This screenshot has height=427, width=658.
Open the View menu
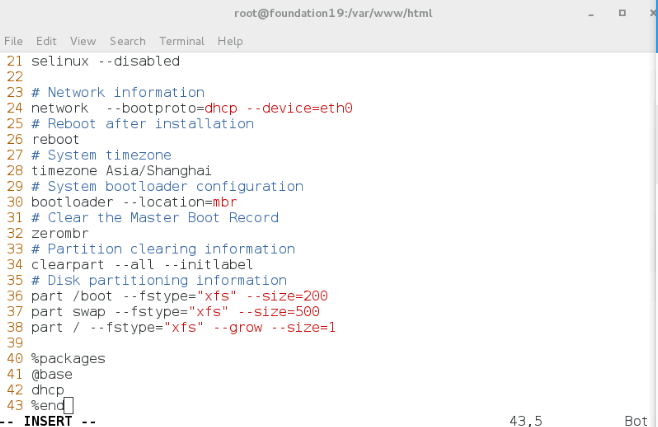[83, 41]
